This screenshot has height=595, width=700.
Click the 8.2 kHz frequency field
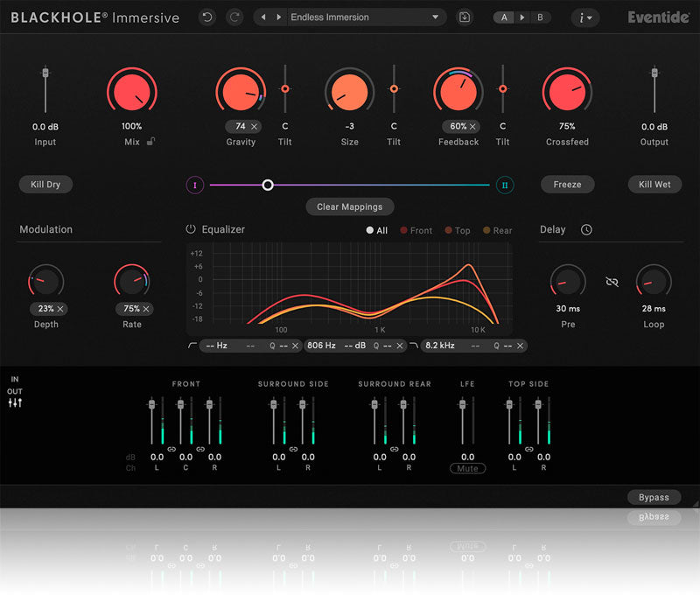[440, 346]
